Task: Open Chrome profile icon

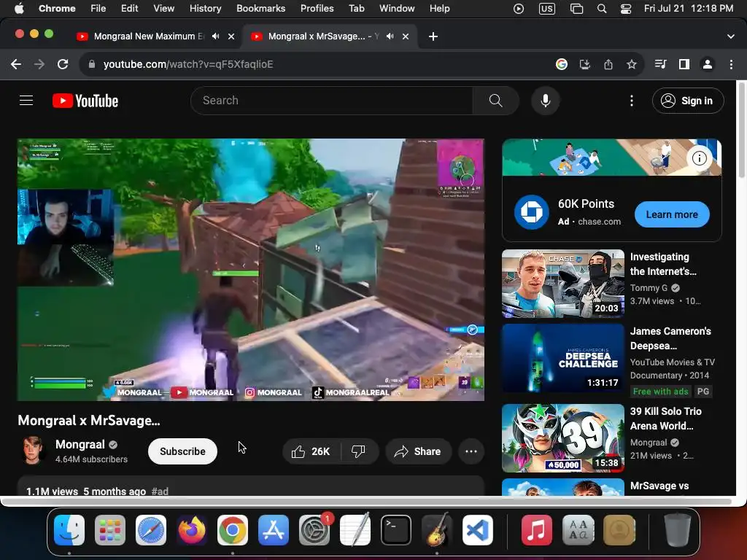Action: 708,64
